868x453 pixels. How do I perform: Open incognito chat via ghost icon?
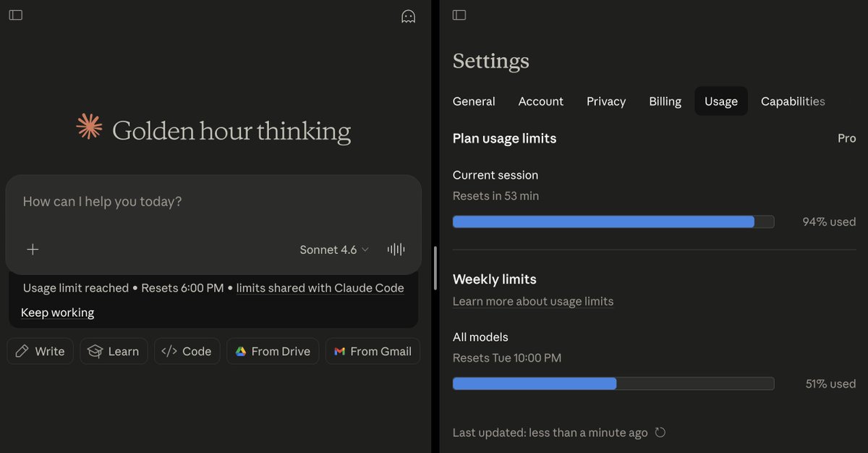click(409, 16)
